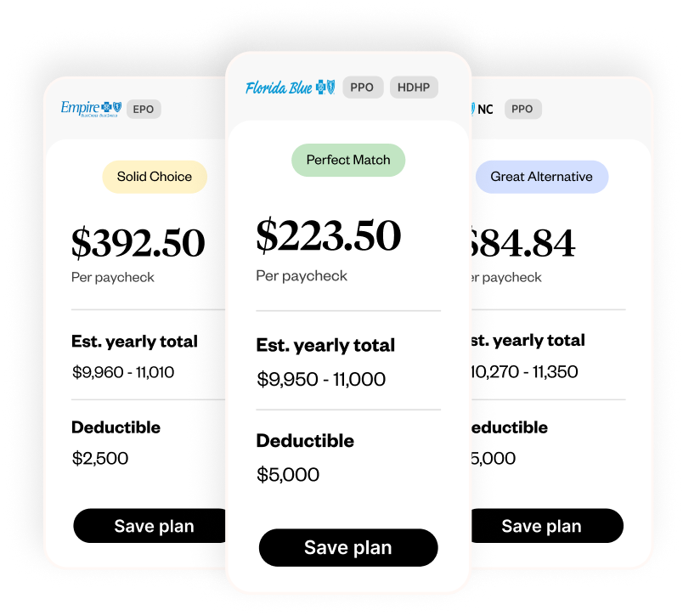
Task: Click the Florida Blue logo
Action: 290,88
